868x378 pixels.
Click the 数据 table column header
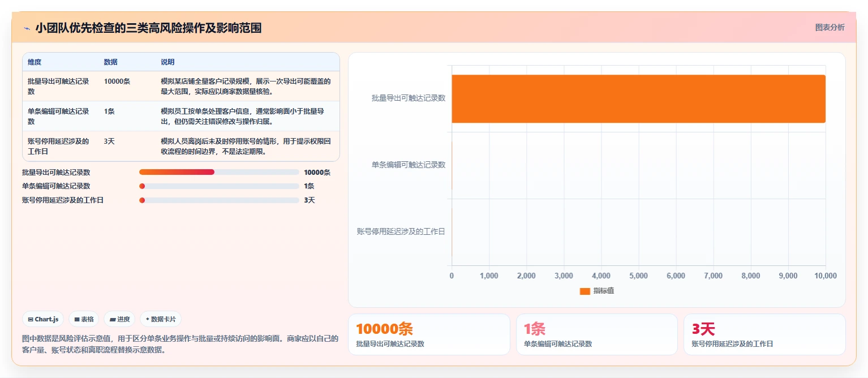(x=111, y=62)
